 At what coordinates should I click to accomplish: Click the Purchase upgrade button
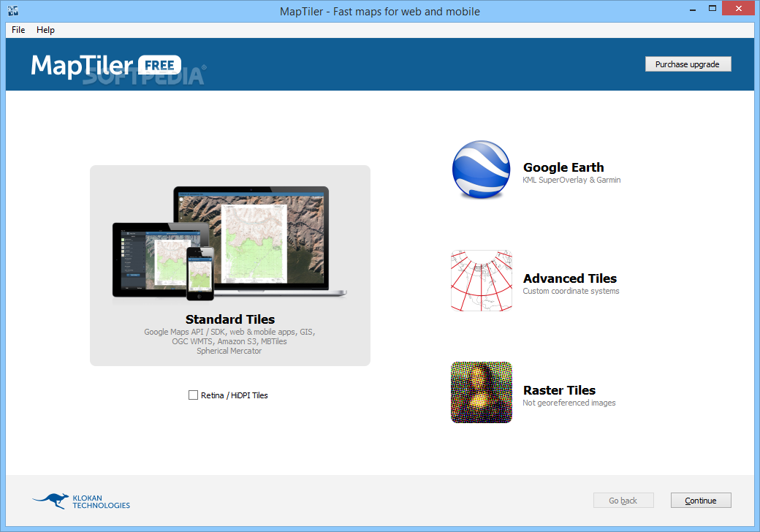coord(688,64)
